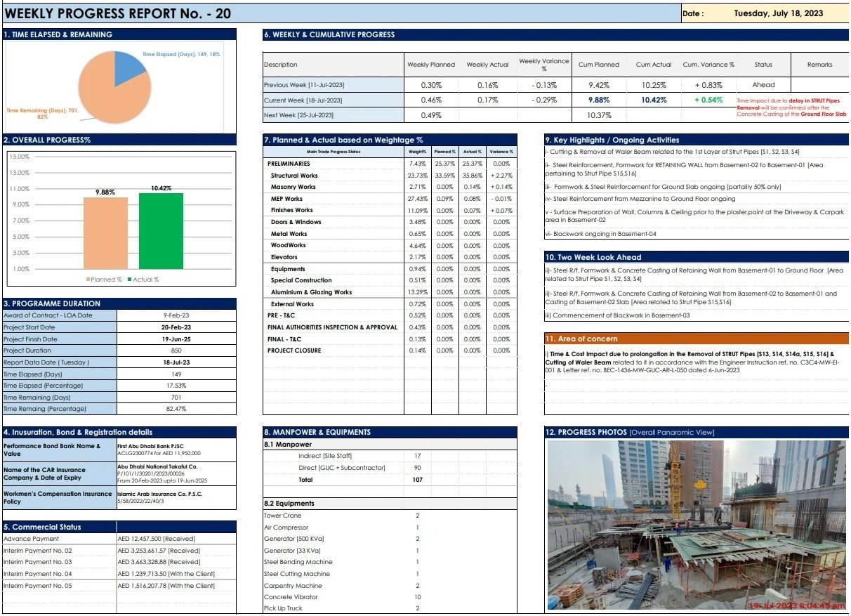Select section header 3. Programme Duration
Viewport: 851px width, 616px height.
pyautogui.click(x=119, y=303)
